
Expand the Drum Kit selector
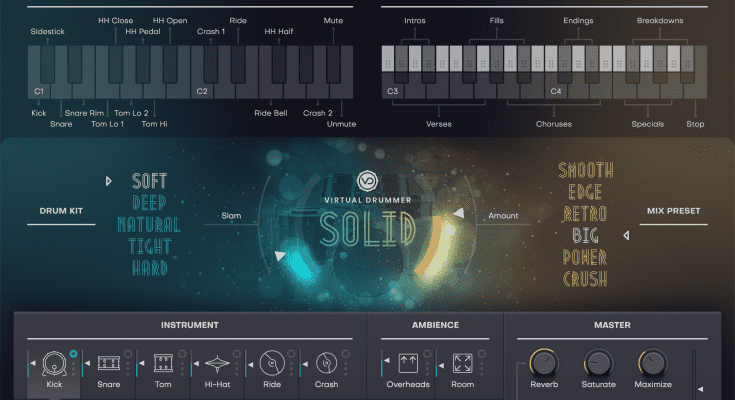click(x=108, y=181)
